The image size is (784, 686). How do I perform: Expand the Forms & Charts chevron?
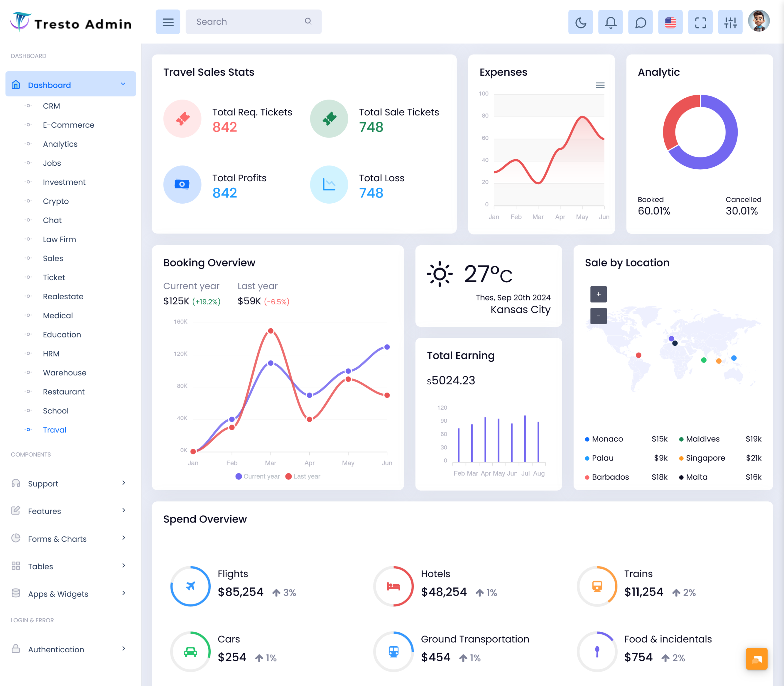[x=124, y=538]
